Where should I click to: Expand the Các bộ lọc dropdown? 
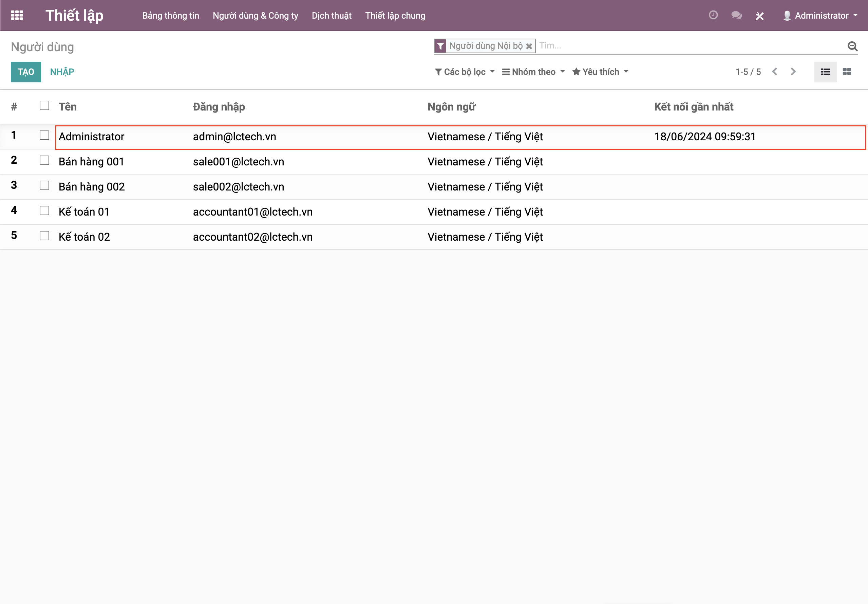click(465, 72)
